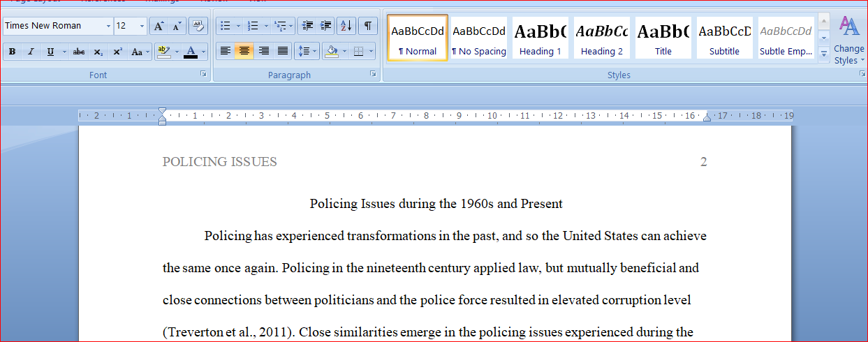Open the Font dialog launcher
Image resolution: width=868 pixels, height=342 pixels.
[204, 73]
